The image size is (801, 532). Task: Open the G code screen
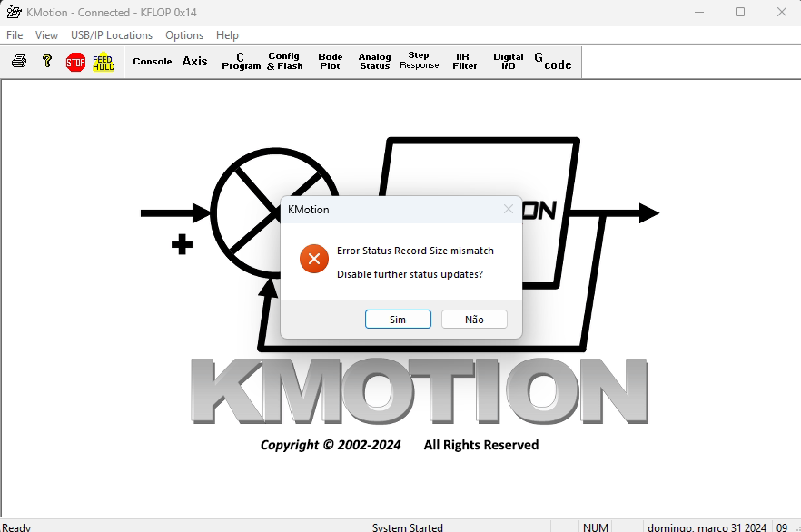pos(552,62)
